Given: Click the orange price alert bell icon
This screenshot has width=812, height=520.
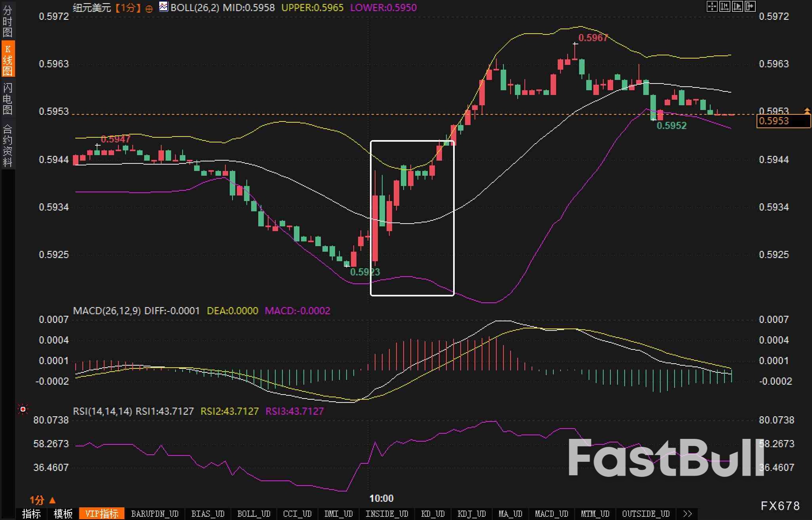Looking at the screenshot, I should pyautogui.click(x=807, y=111).
